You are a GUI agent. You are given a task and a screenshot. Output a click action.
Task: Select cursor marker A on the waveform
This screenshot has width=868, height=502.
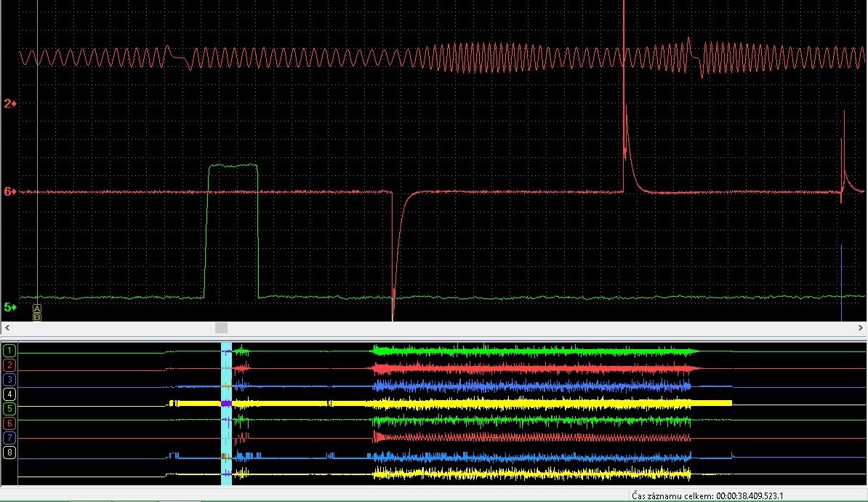[x=37, y=308]
